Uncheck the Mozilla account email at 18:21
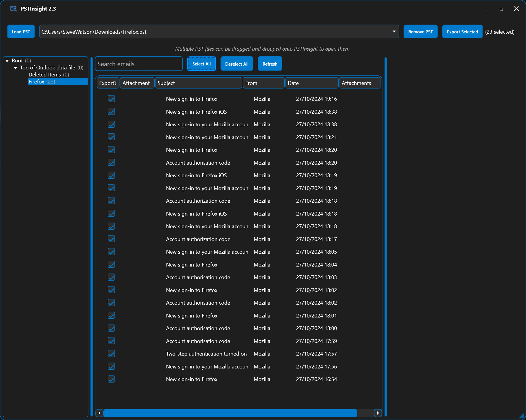This screenshot has width=526, height=420. (x=111, y=137)
